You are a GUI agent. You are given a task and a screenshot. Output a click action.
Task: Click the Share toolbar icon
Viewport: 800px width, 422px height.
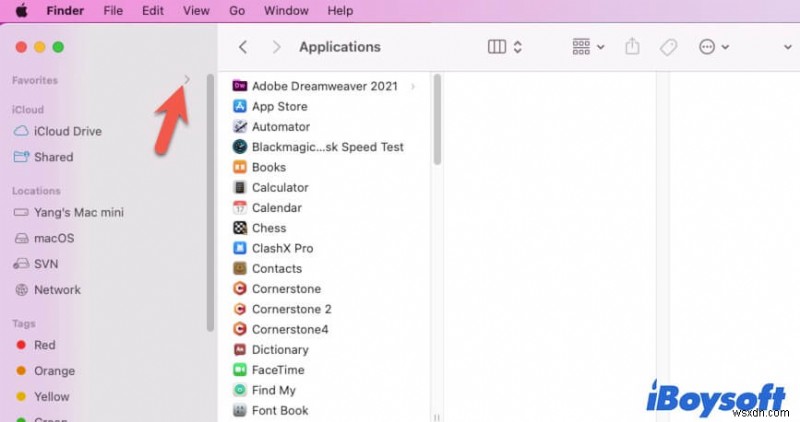[x=632, y=46]
